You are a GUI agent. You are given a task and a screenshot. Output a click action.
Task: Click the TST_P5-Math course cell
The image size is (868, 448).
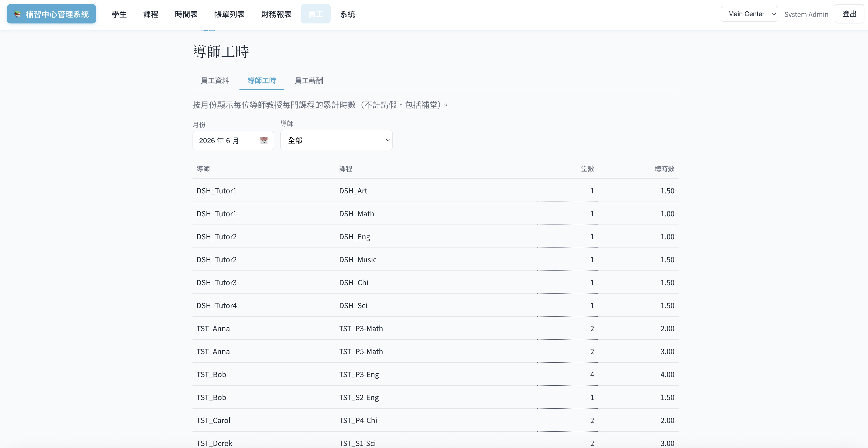click(x=361, y=351)
